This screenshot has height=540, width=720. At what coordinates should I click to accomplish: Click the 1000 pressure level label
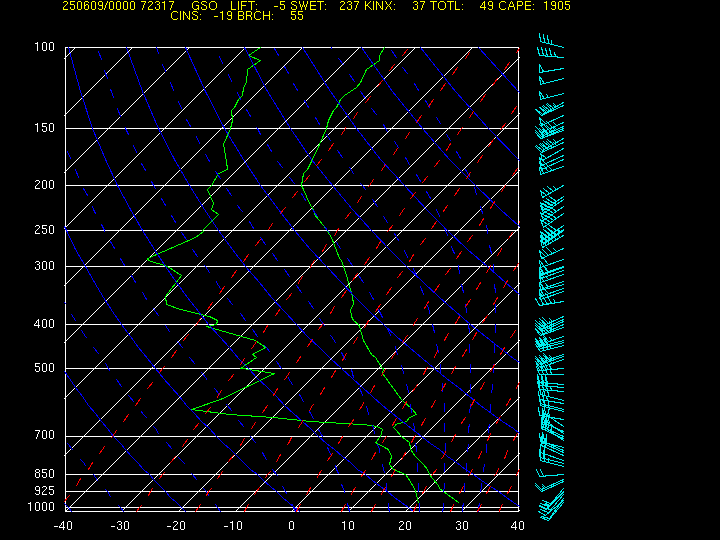(41, 507)
